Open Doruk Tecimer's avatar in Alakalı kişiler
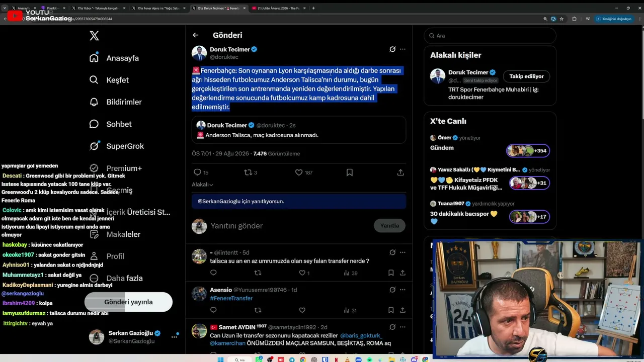644x362 pixels. pos(438,76)
